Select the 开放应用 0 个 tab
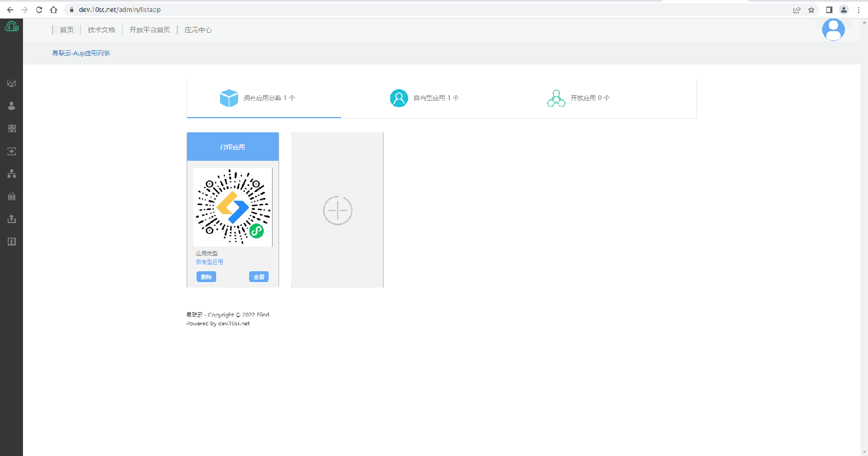The image size is (868, 456). 590,98
